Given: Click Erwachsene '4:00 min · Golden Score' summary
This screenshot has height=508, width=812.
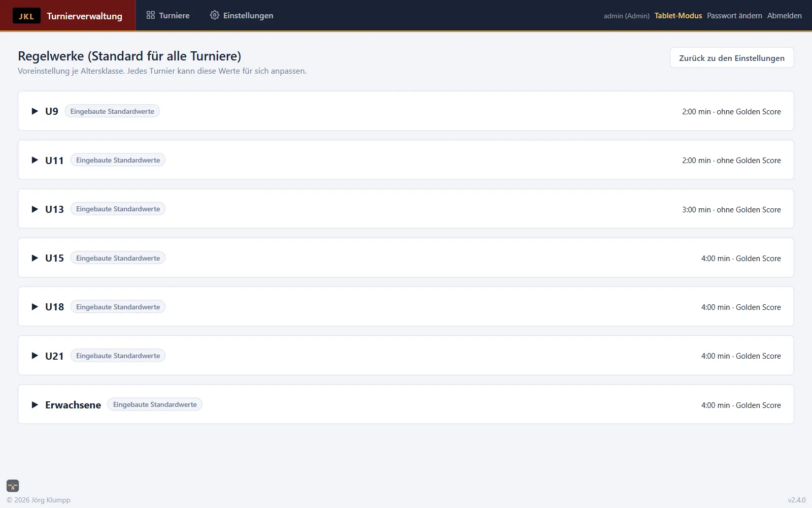Looking at the screenshot, I should pyautogui.click(x=741, y=405).
